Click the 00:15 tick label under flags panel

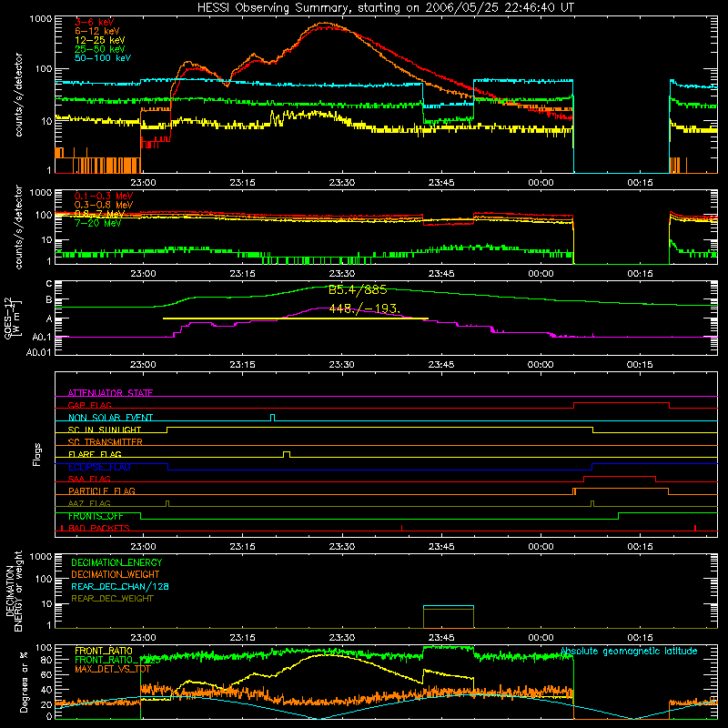pos(640,547)
